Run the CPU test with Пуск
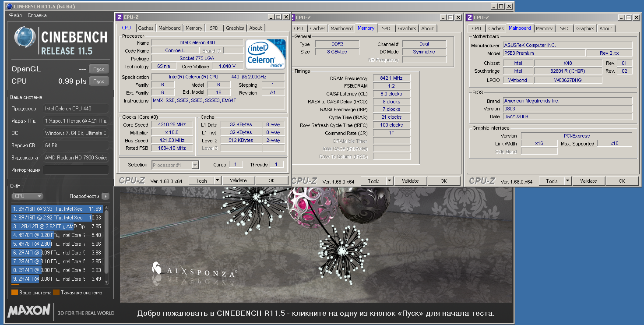Viewport: 644px width, 325px height. point(99,81)
